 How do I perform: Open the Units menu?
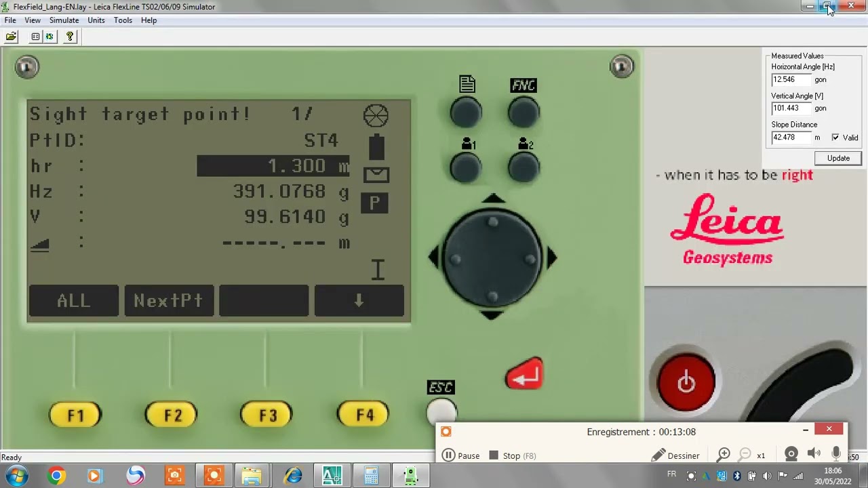pos(96,20)
